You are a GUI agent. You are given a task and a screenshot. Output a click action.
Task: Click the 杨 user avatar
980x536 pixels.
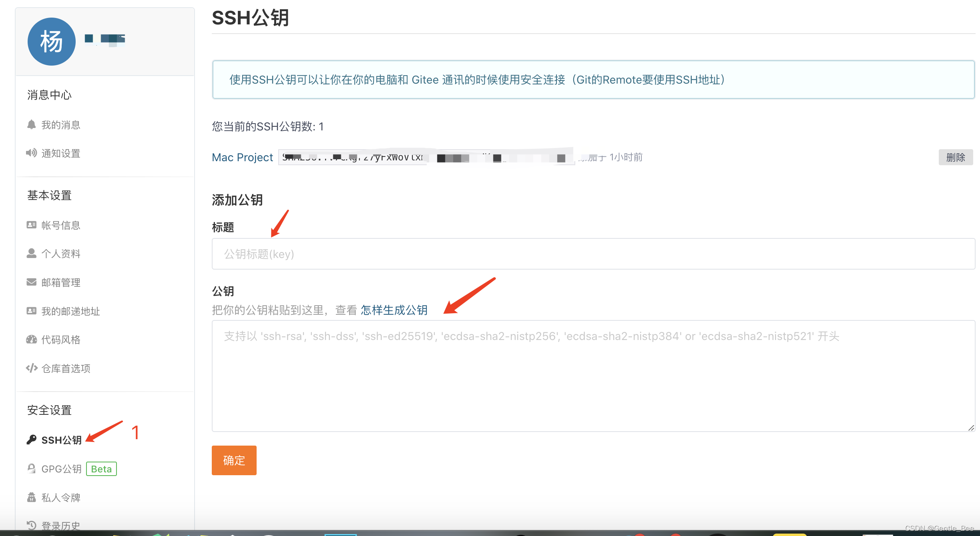[x=51, y=42]
